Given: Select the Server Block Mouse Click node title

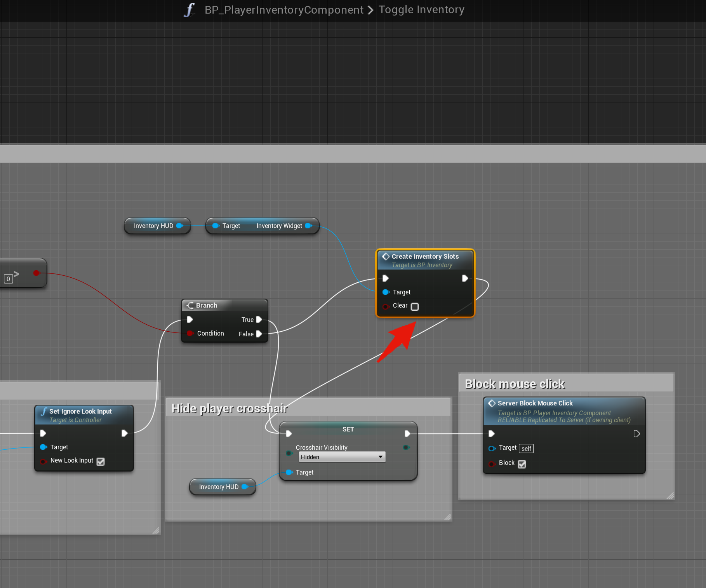Looking at the screenshot, I should pos(535,403).
